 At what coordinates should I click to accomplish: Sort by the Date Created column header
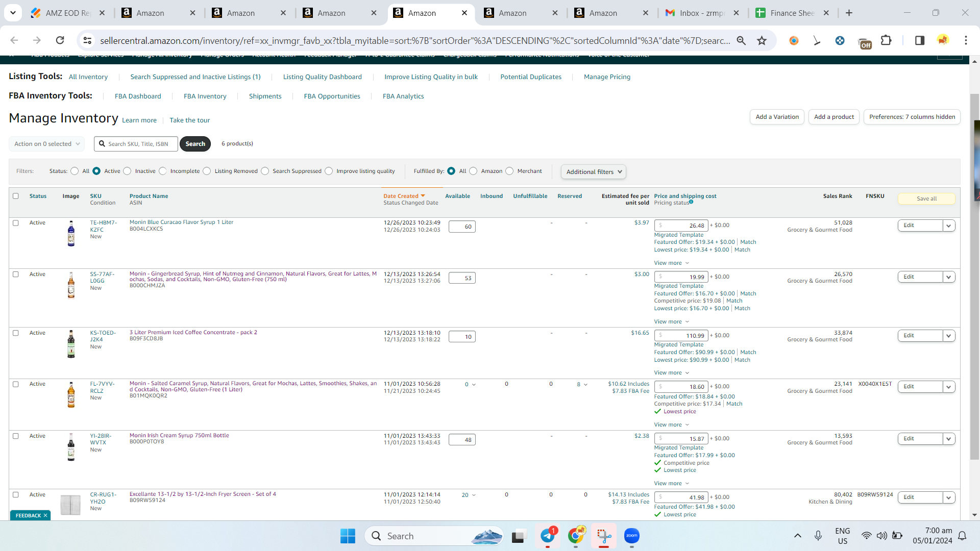[x=404, y=196]
